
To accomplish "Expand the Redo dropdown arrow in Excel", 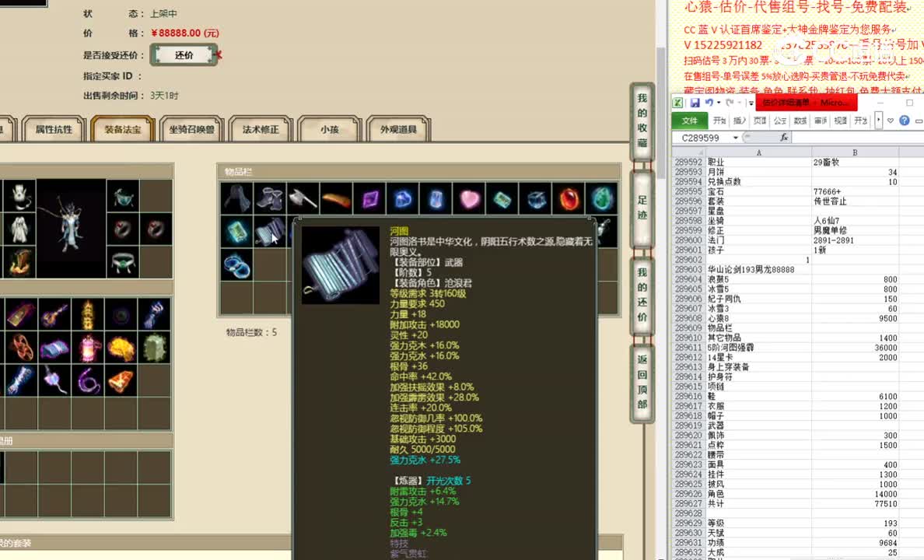I will [x=739, y=103].
